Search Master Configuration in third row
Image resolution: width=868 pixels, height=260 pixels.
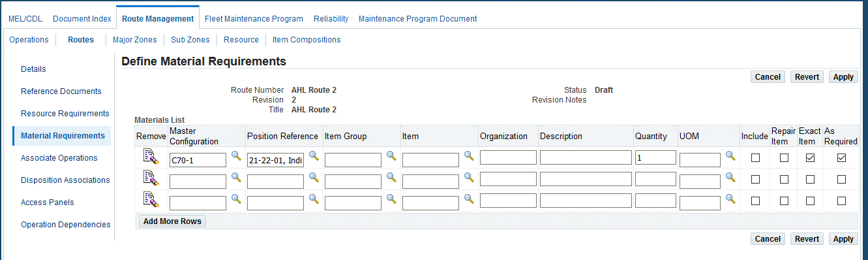(x=236, y=199)
